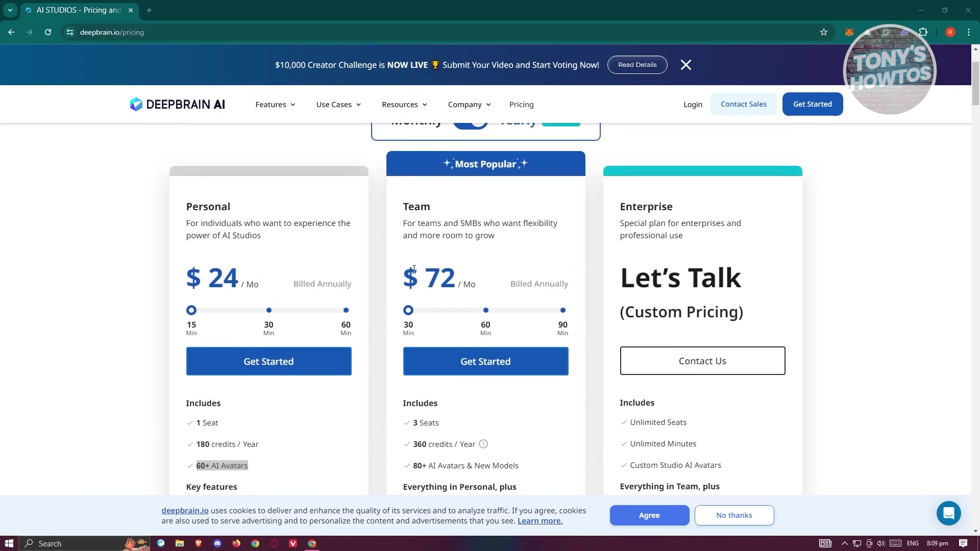Open Discord from the taskbar
The image size is (980, 551).
pyautogui.click(x=217, y=543)
